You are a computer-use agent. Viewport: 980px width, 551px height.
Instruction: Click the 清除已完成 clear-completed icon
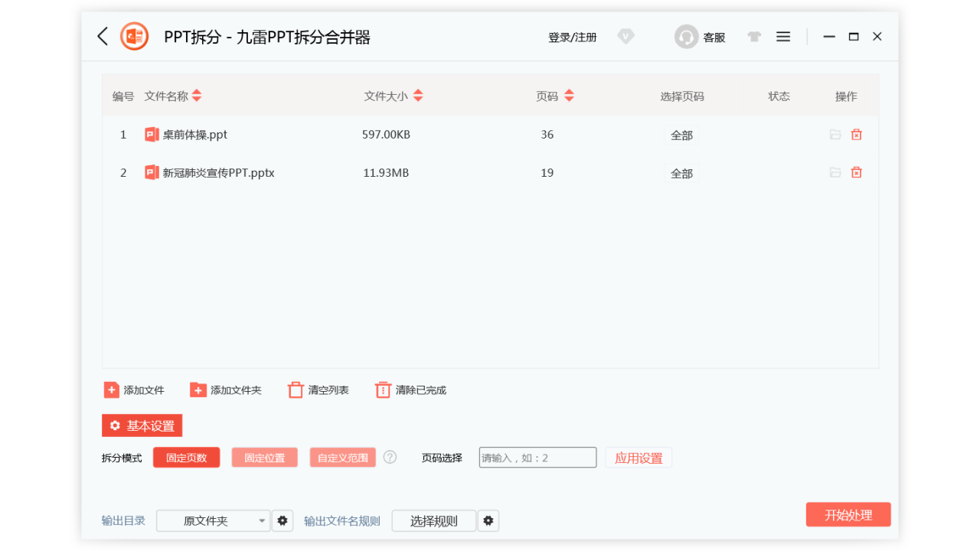[383, 390]
